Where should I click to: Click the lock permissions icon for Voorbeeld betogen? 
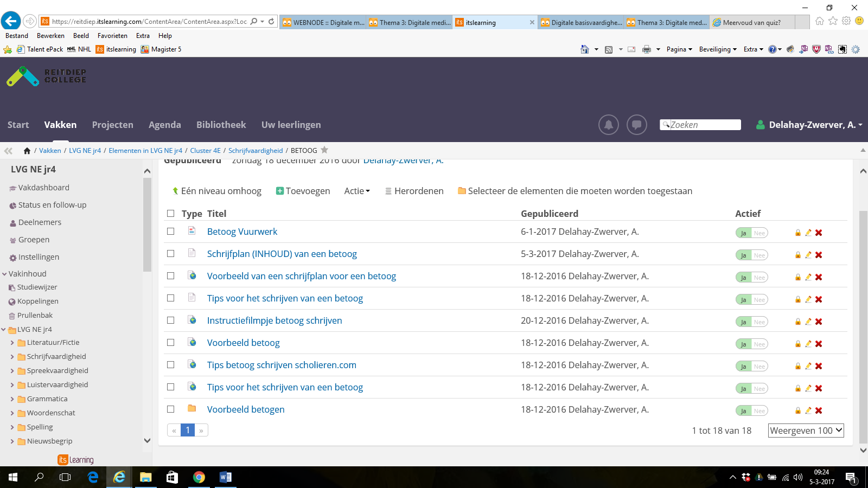(797, 410)
